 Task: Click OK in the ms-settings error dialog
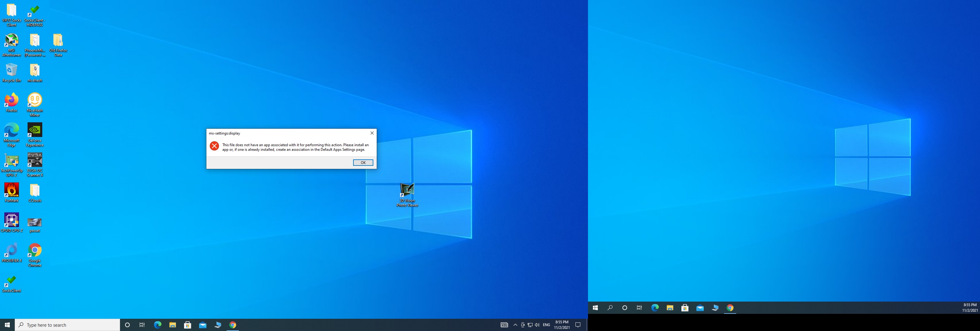(x=363, y=163)
